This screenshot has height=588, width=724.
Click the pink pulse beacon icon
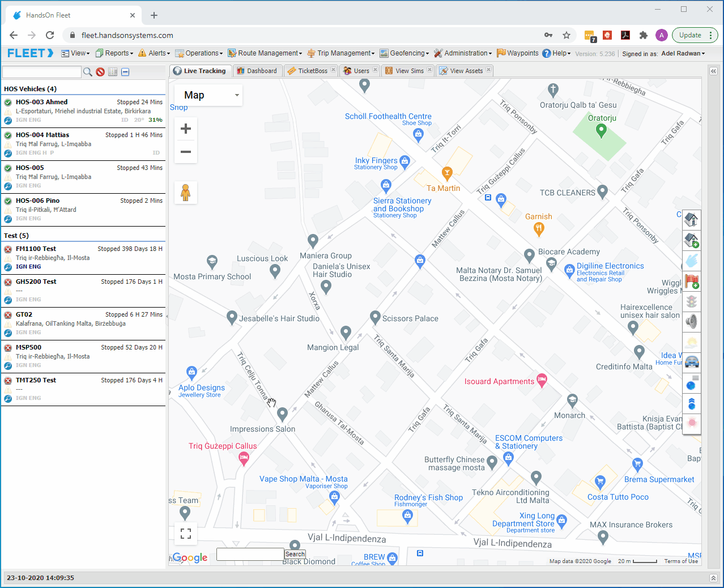tap(692, 423)
